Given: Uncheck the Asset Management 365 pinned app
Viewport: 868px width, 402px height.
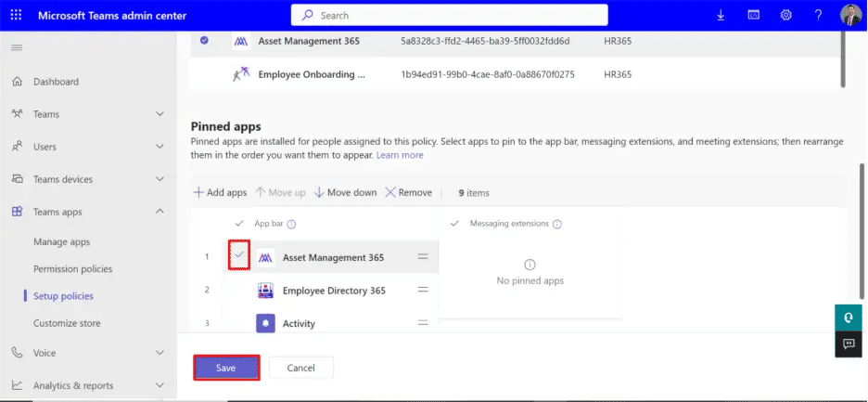Looking at the screenshot, I should tap(239, 256).
